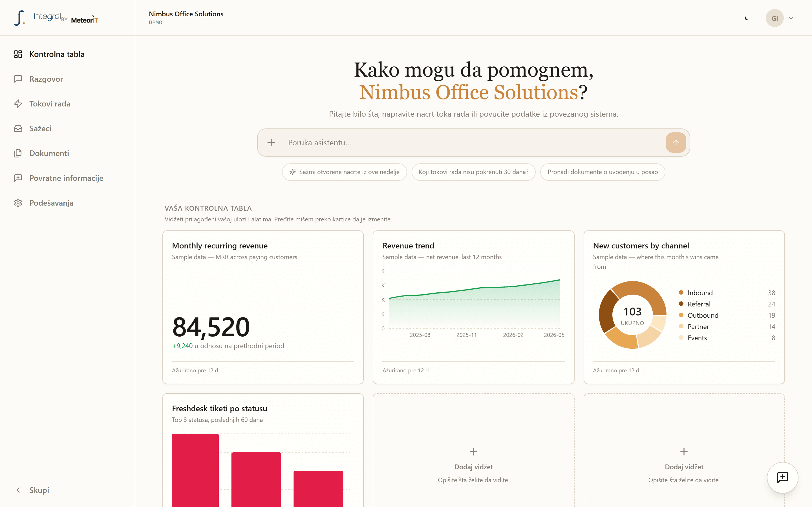
Task: Open Podešavanja gear icon
Action: pos(18,203)
